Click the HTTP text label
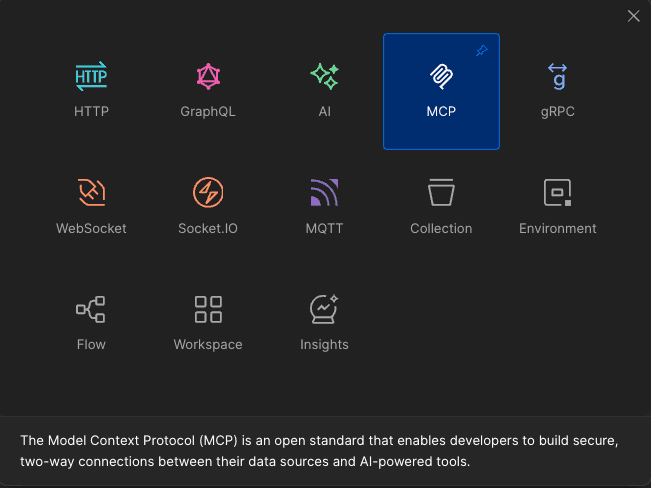This screenshot has width=651, height=488. [x=91, y=112]
